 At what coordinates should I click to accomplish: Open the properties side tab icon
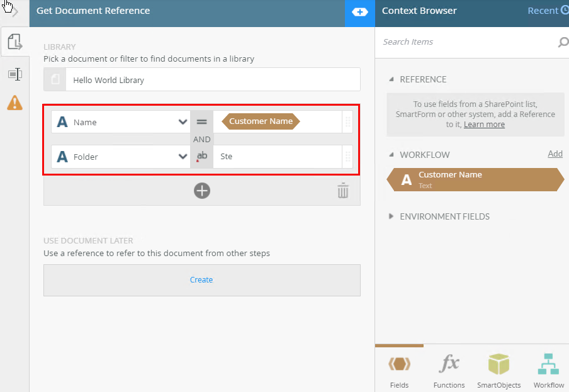pos(14,74)
